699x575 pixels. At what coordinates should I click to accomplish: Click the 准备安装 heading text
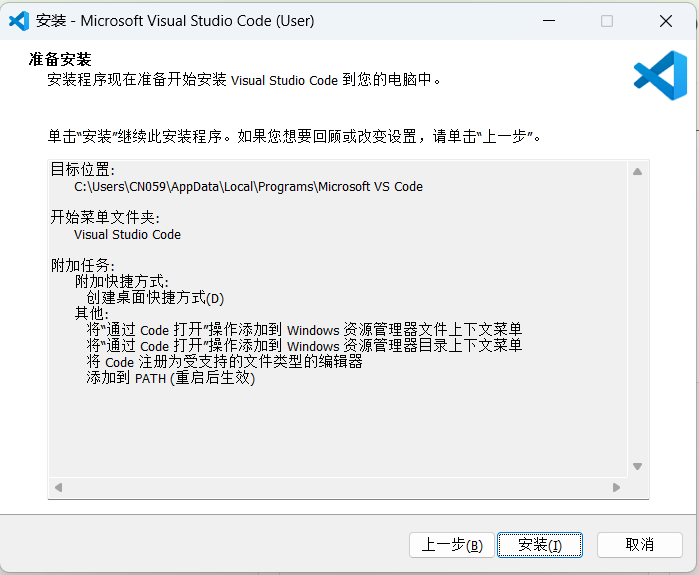(67, 60)
